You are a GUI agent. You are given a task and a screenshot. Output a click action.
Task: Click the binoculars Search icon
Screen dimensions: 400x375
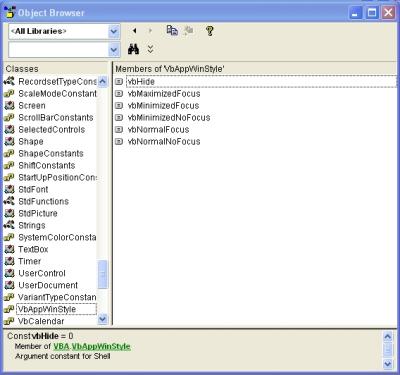(x=133, y=49)
